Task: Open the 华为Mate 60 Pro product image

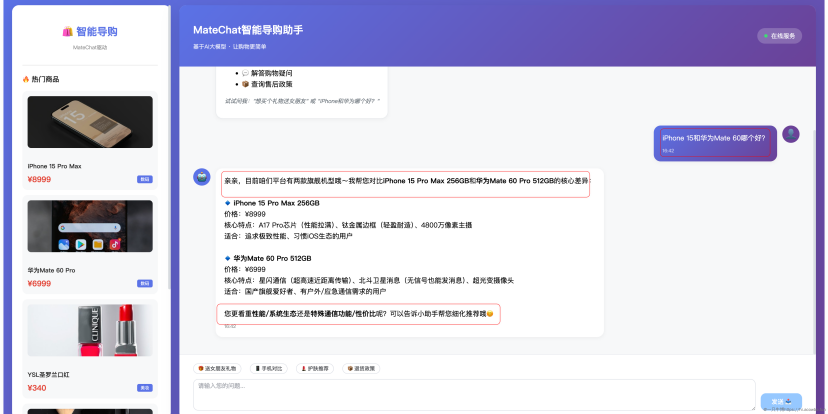Action: (x=90, y=226)
